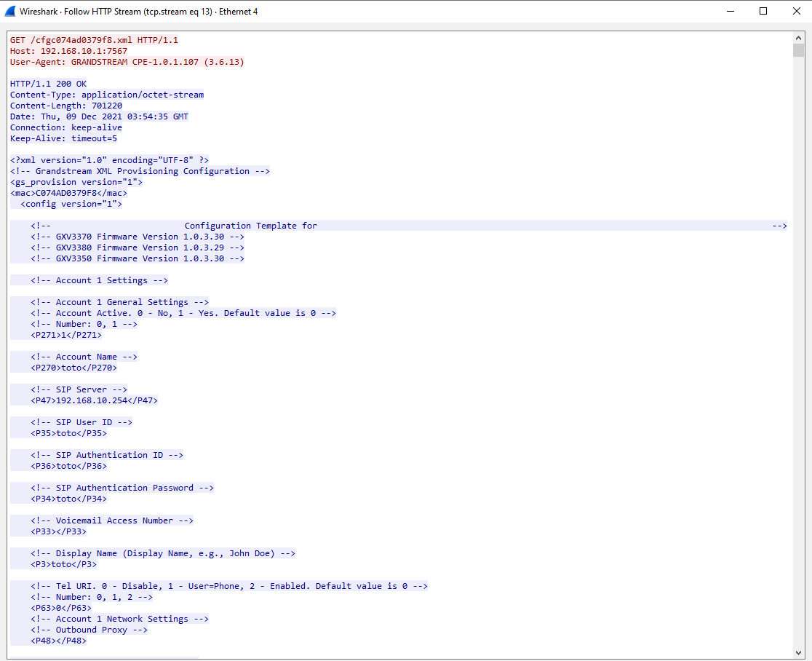Click the Voicemail Access Number comment
812x661 pixels.
pyautogui.click(x=112, y=520)
